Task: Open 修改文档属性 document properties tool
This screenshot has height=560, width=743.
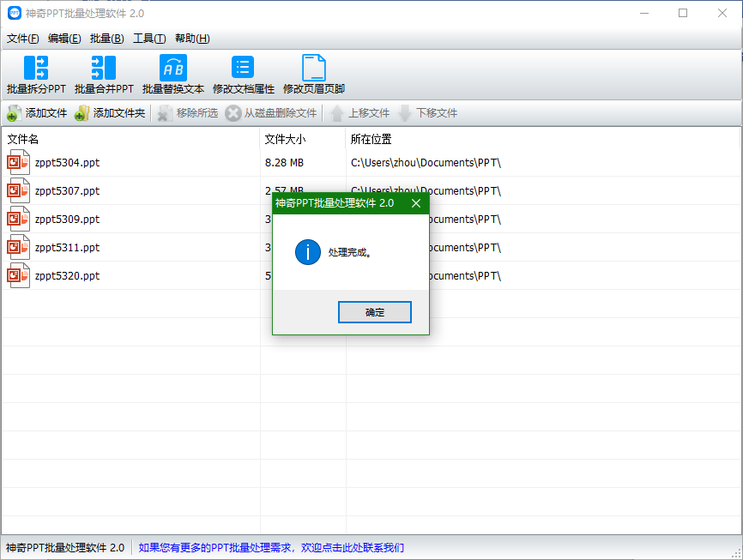Action: click(x=244, y=69)
